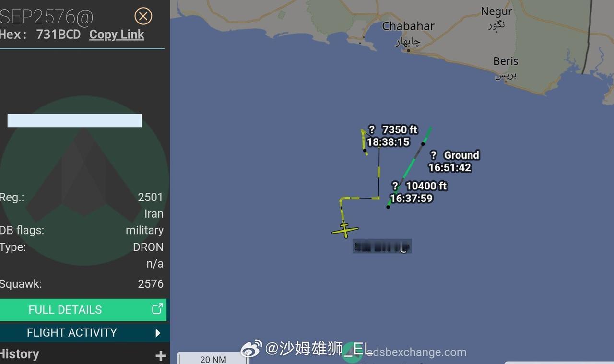Expand History with the plus icon

pos(161,355)
